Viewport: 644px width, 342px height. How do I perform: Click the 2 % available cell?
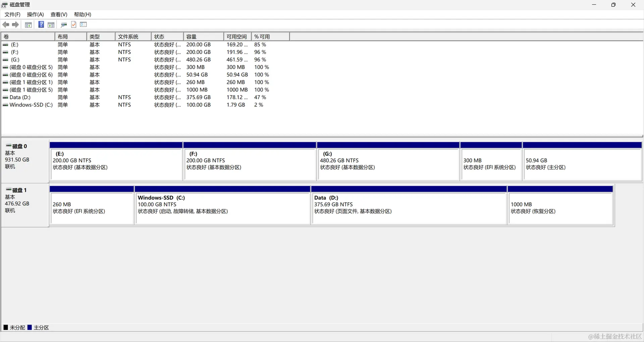[259, 105]
